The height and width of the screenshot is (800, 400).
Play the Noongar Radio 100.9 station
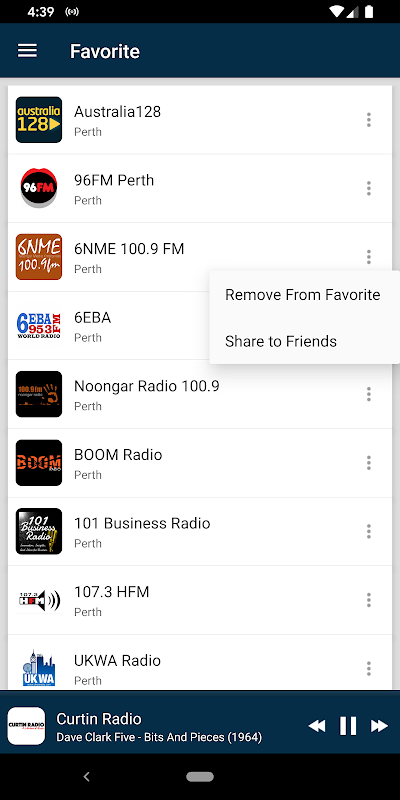click(x=200, y=394)
